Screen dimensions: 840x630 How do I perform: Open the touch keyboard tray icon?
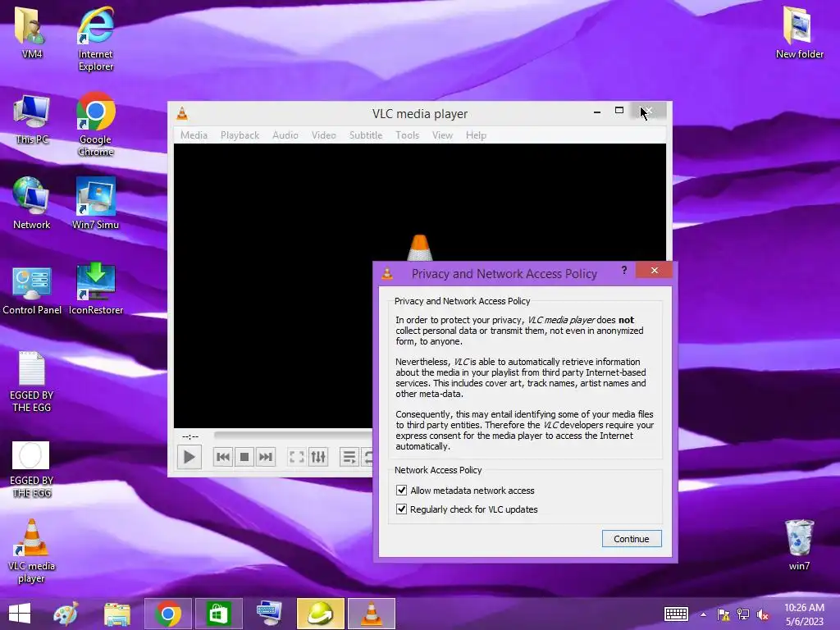[676, 614]
